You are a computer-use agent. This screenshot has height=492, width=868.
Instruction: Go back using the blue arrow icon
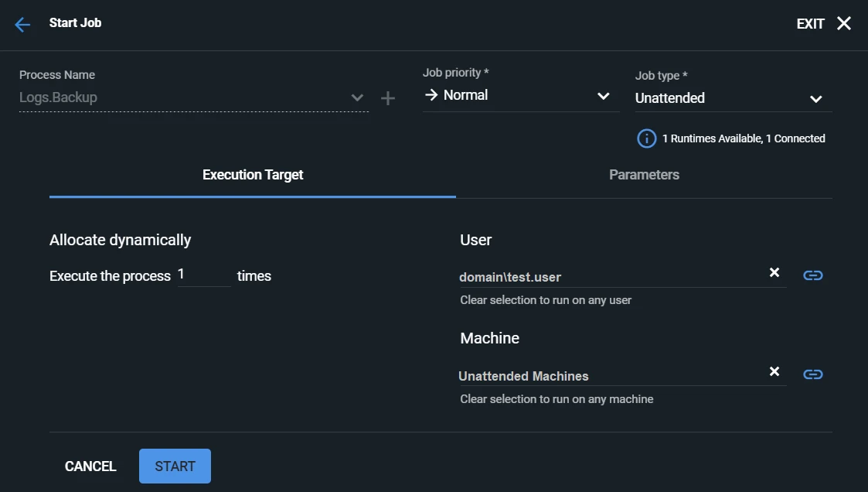(x=22, y=25)
